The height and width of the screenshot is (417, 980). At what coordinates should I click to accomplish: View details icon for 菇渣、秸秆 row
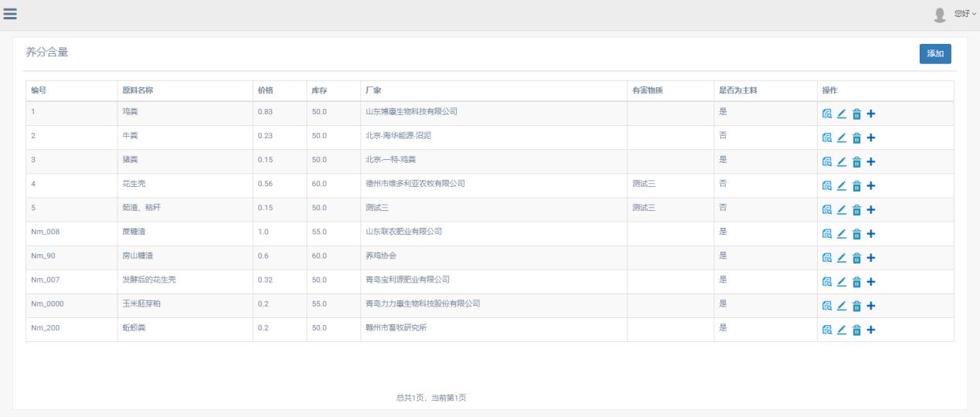coord(827,210)
